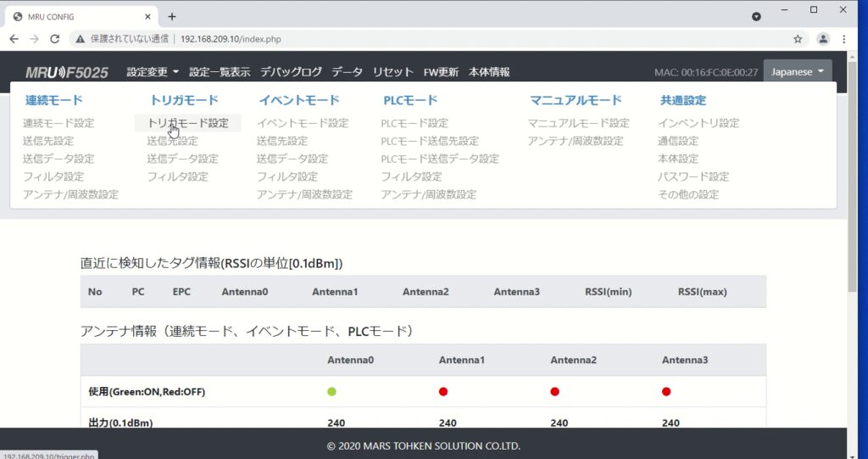Select PLCモード送信データ設定
The image size is (868, 459).
pyautogui.click(x=440, y=159)
